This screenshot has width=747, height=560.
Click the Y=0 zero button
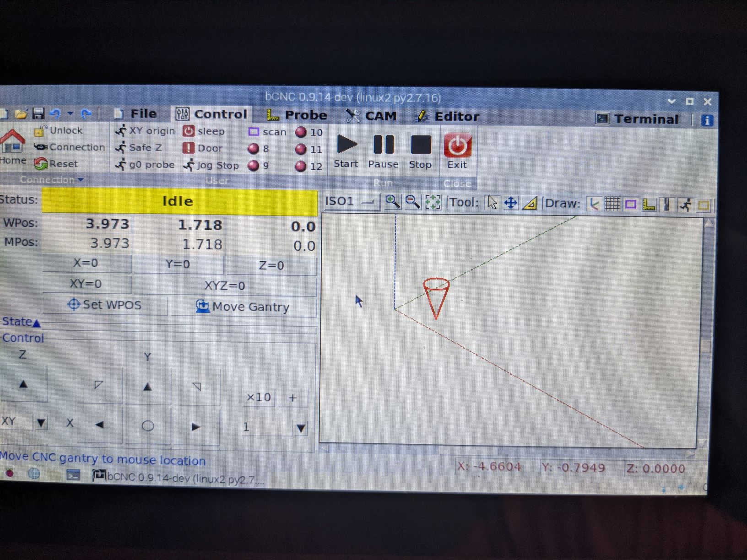178,264
